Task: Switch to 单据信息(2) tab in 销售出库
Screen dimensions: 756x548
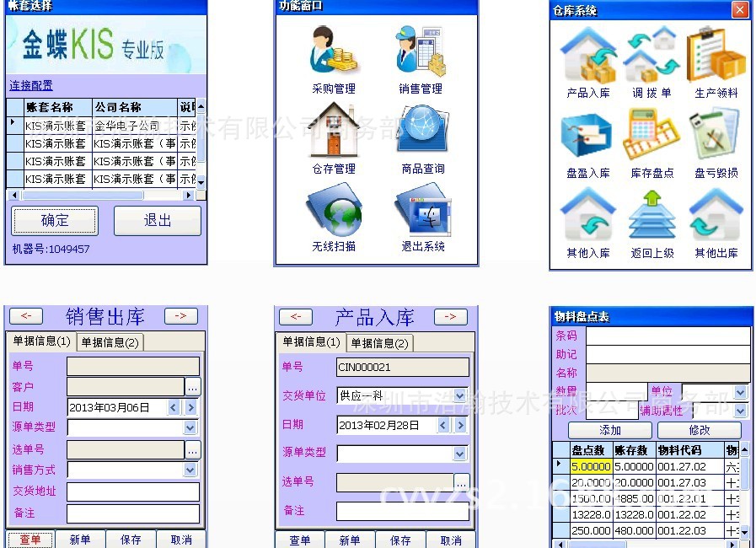Action: pos(110,342)
